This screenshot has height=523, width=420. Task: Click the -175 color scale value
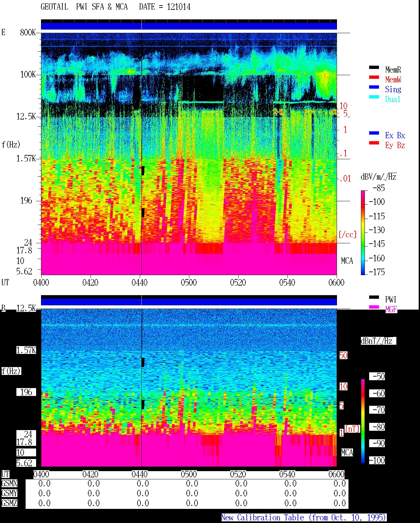[377, 272]
